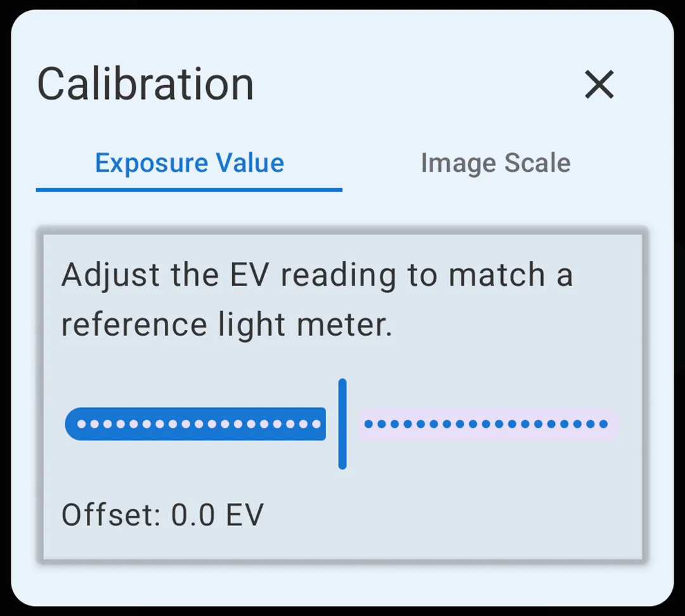Click the filled blue portion of the slider
This screenshot has width=685, height=616.
coord(190,423)
